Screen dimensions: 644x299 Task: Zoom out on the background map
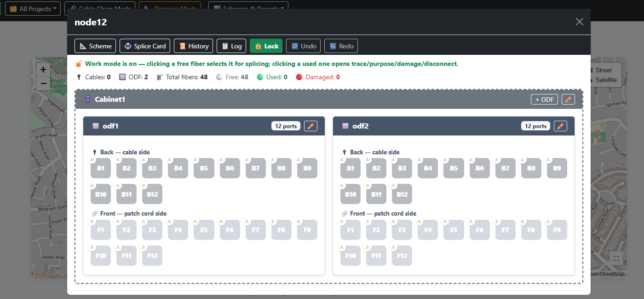[43, 83]
